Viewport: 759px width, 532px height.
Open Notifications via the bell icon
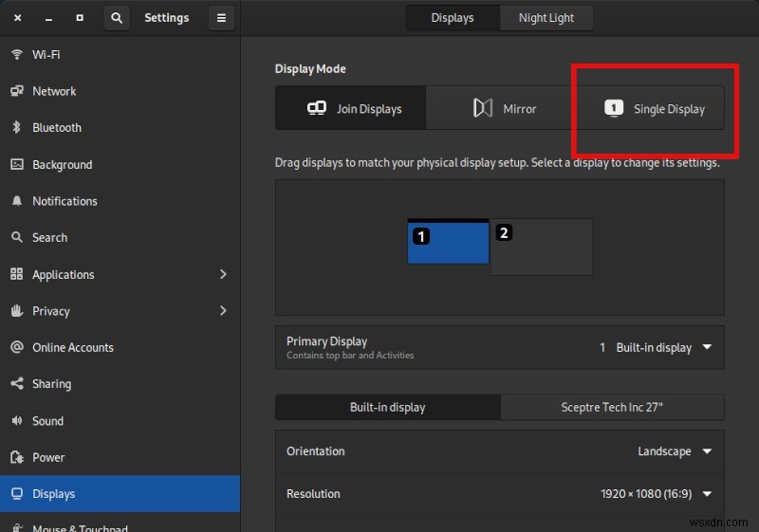(x=16, y=201)
